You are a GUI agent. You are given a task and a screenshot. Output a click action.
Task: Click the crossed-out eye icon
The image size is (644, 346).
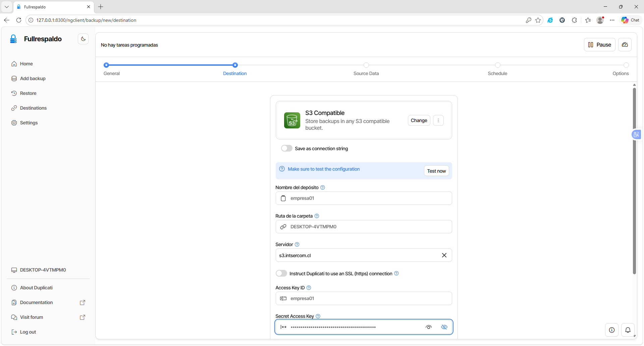(x=444, y=327)
